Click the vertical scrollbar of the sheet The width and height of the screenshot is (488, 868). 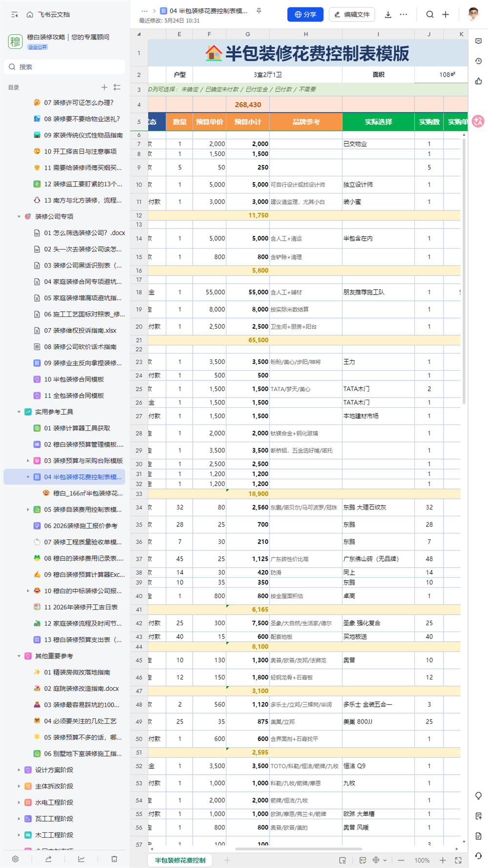pyautogui.click(x=464, y=271)
